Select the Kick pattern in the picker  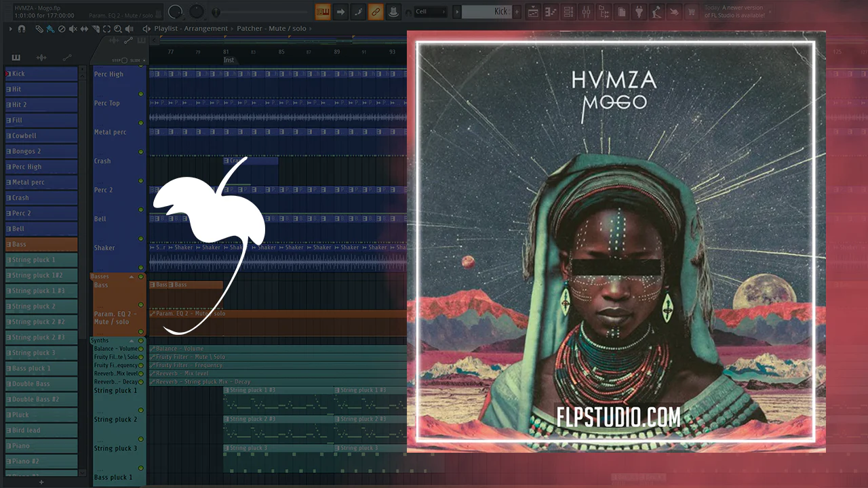41,73
